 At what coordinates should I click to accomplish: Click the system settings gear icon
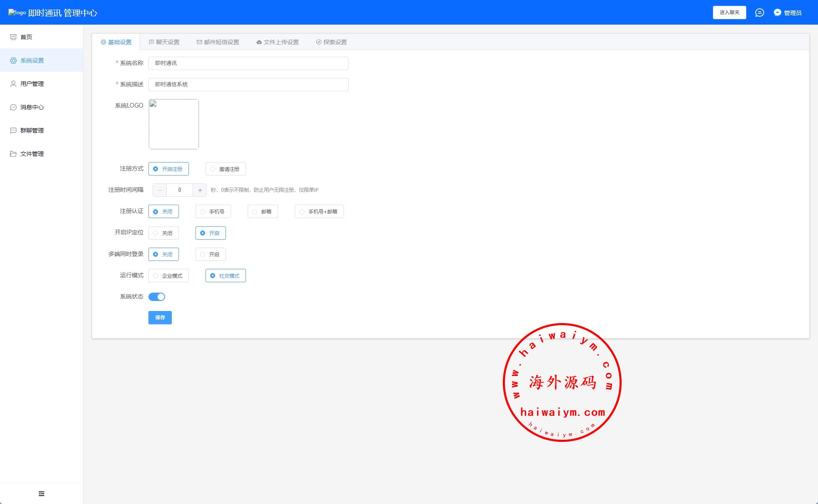pyautogui.click(x=13, y=60)
